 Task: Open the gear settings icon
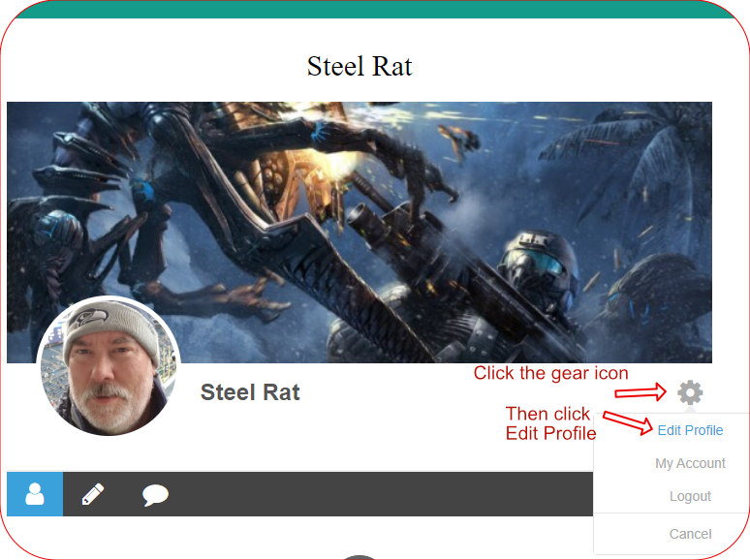[x=690, y=392]
